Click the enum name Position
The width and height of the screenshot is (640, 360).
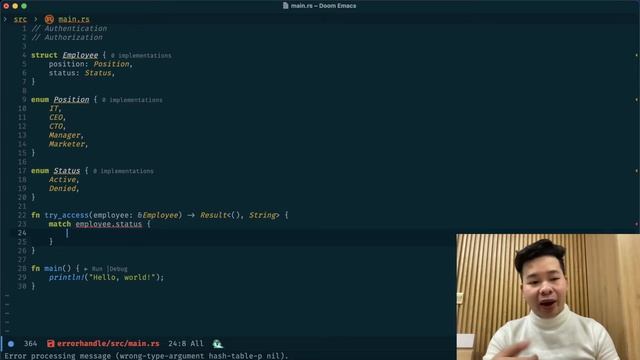click(x=71, y=100)
